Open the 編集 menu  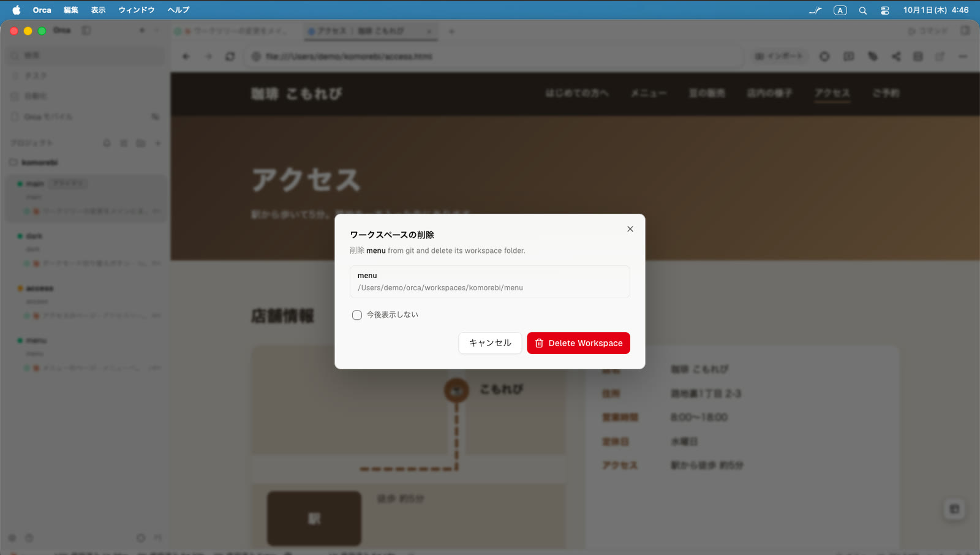(x=71, y=10)
